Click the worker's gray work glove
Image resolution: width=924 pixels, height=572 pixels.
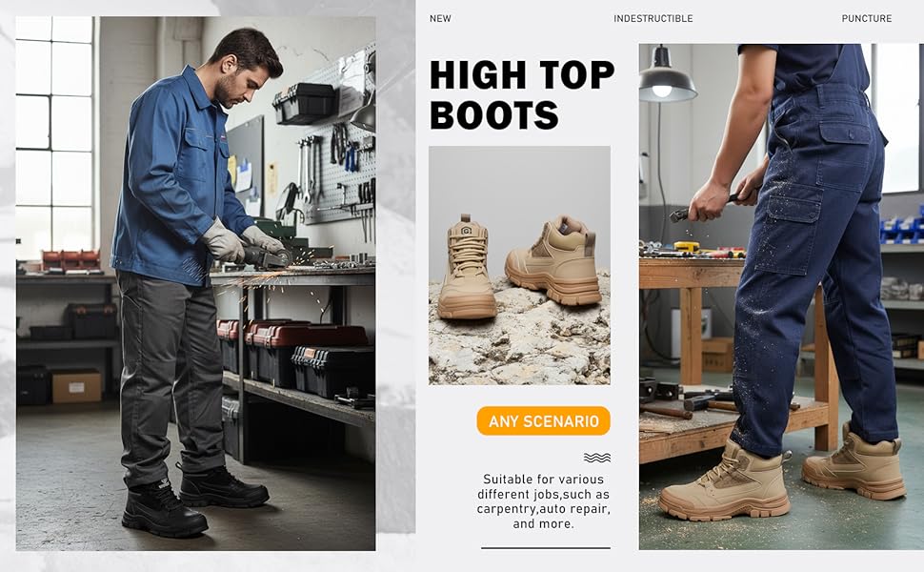(224, 242)
